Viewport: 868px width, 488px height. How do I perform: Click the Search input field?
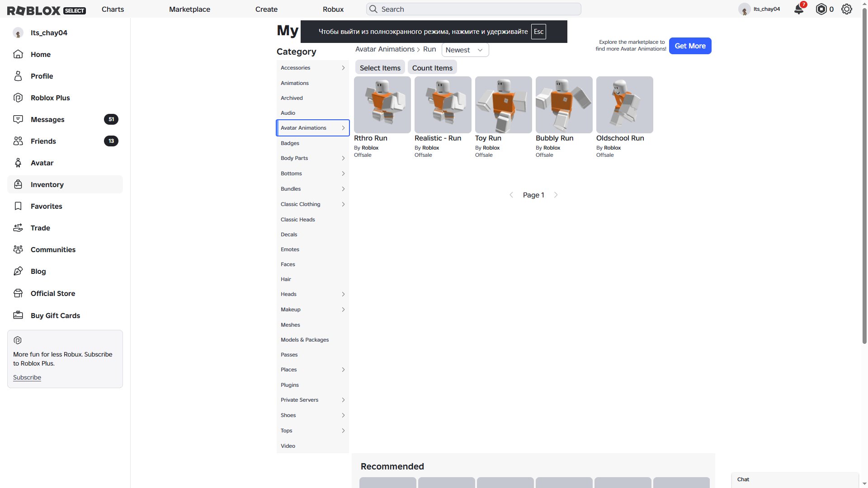(474, 9)
